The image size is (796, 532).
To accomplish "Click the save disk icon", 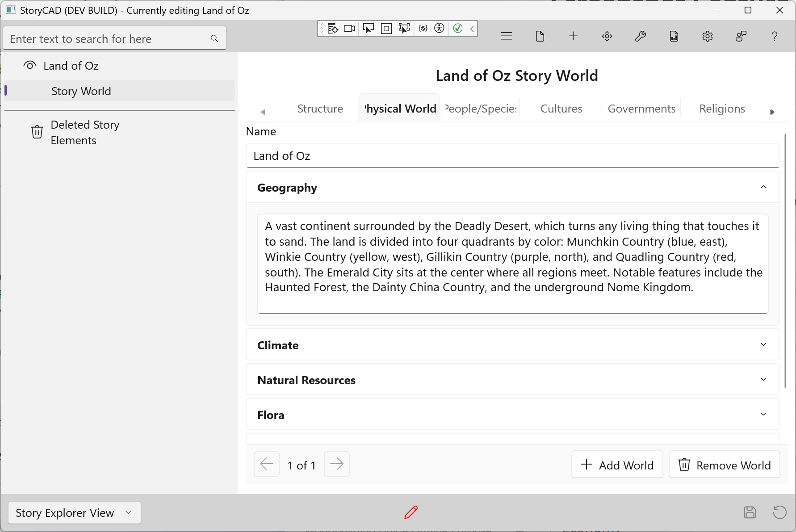I will coord(750,512).
